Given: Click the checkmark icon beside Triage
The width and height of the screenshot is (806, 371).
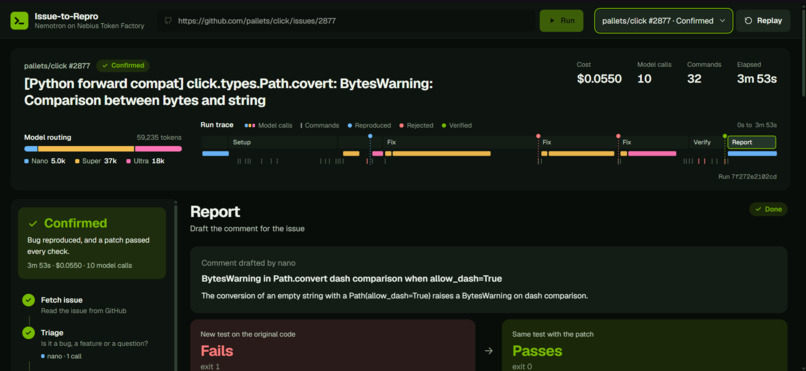Looking at the screenshot, I should 28,333.
